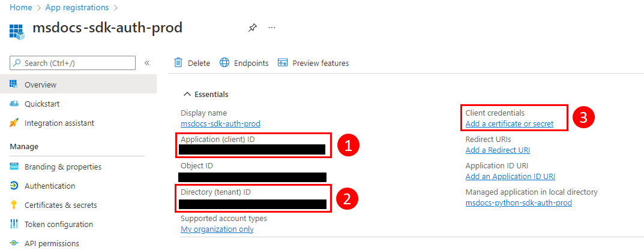644x251 pixels.
Task: Select the Application (client) ID label
Action: pos(218,140)
